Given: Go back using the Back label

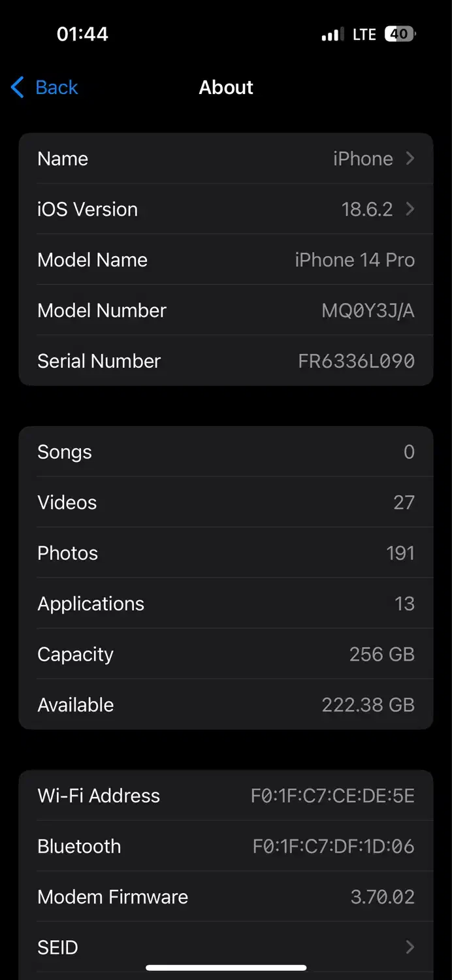Looking at the screenshot, I should pyautogui.click(x=57, y=88).
